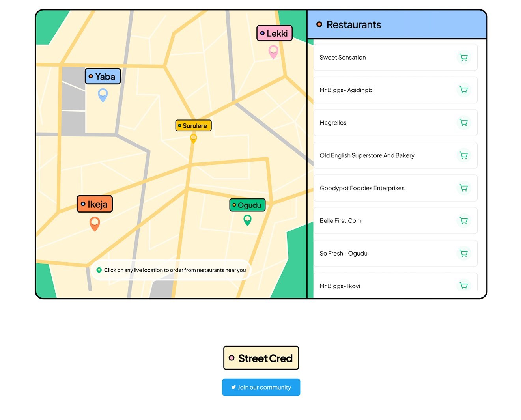Screen dimensions: 521x420
Task: Select the orange Ikeja map pin
Action: (95, 223)
